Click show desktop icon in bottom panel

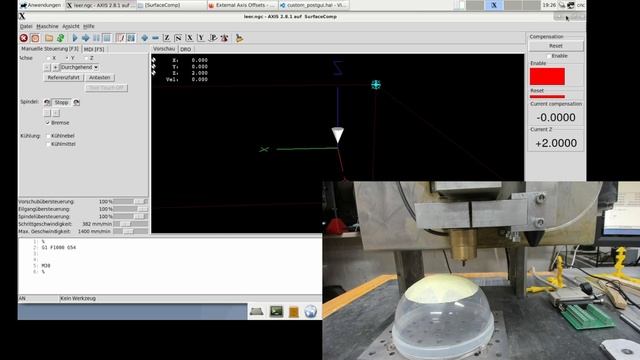coord(257,312)
